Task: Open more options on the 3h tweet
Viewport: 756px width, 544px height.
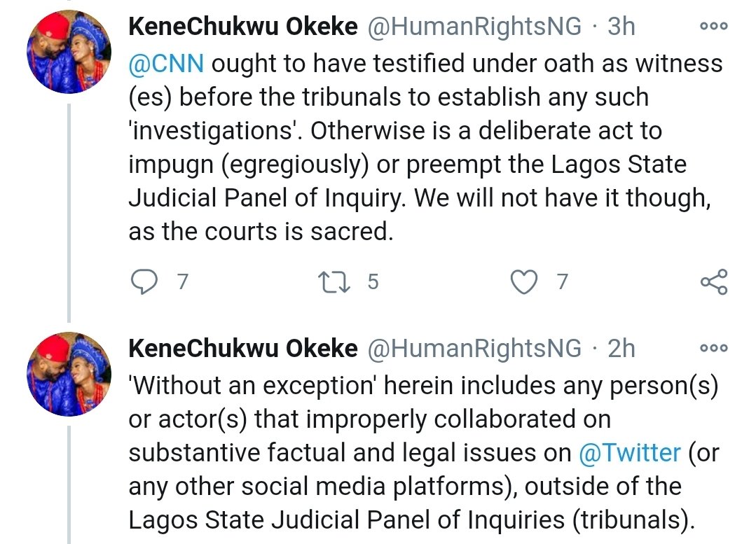Action: coord(714,27)
